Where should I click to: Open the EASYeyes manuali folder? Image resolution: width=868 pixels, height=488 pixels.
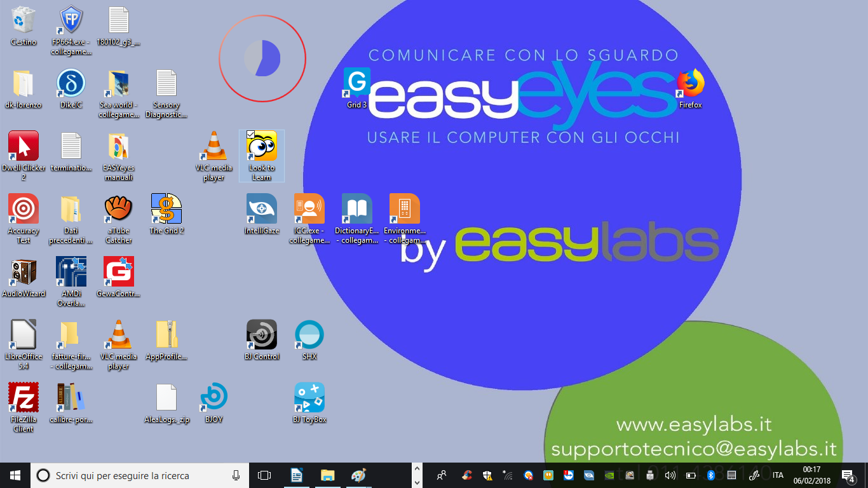(119, 156)
